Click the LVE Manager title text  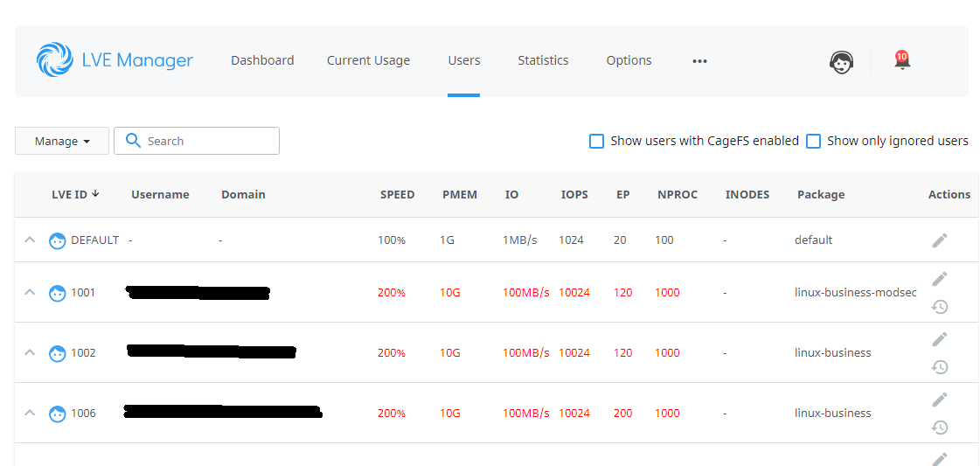(x=137, y=60)
